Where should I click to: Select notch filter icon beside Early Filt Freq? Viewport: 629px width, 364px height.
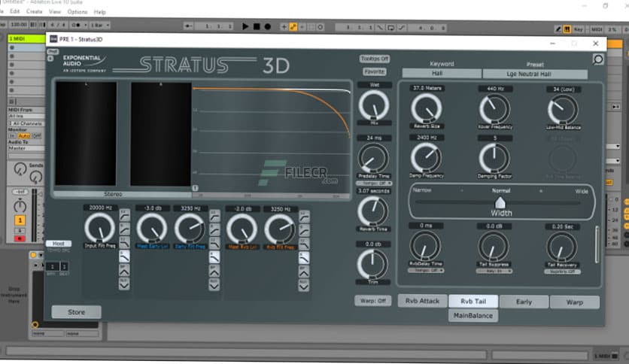(214, 284)
